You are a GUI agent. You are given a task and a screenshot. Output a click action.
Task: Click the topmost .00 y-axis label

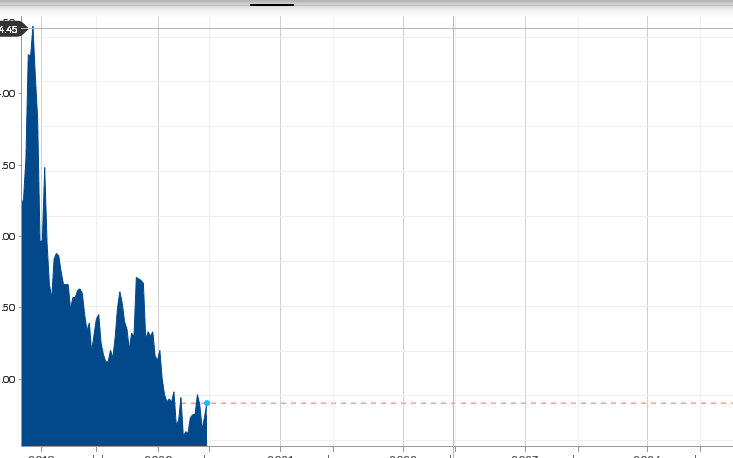8,94
